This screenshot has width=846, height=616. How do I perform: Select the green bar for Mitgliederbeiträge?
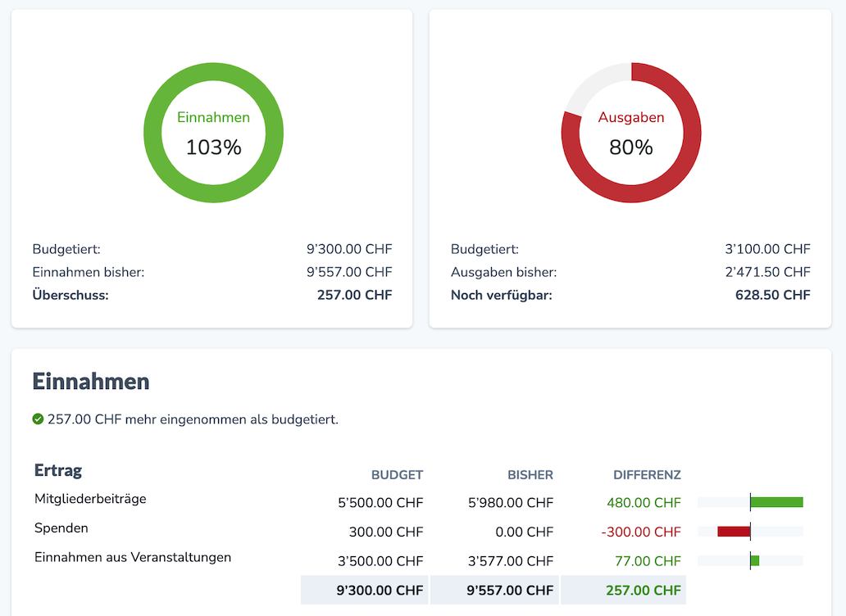pos(776,501)
